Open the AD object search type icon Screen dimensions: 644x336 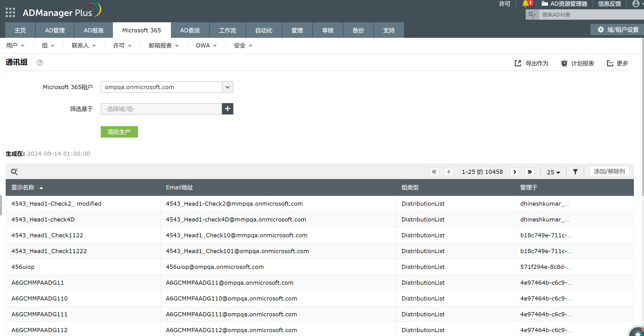pos(532,15)
